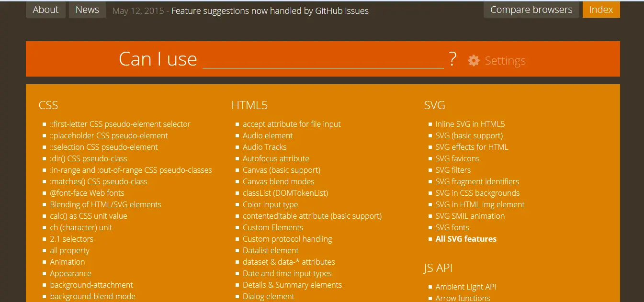The width and height of the screenshot is (644, 302).
Task: Open Datalist element entry
Action: tap(271, 250)
